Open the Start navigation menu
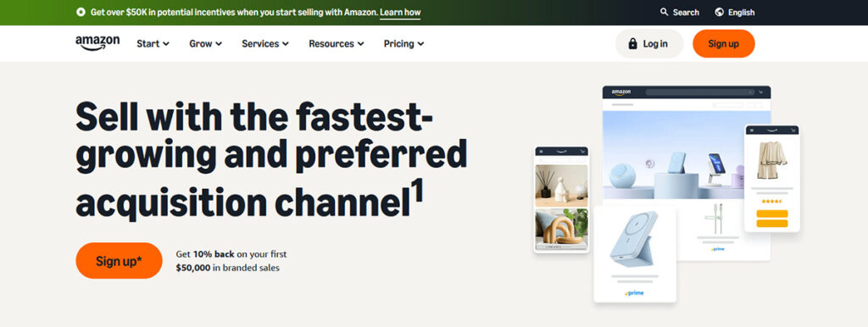 153,44
